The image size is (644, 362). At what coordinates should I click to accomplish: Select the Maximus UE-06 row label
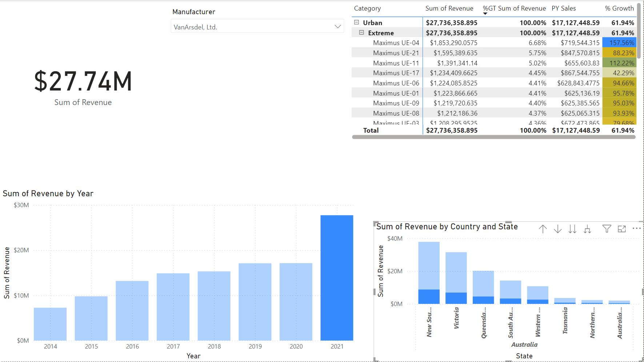[396, 83]
